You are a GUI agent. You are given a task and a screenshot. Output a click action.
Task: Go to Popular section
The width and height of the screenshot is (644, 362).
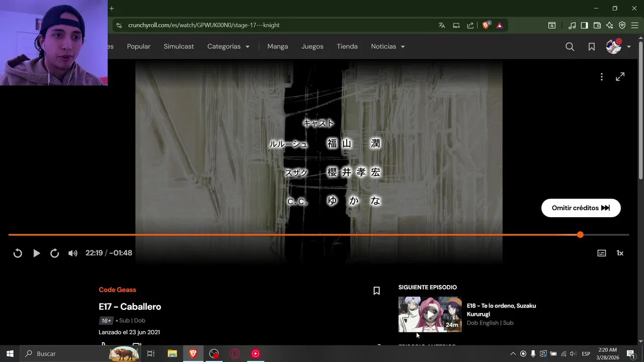138,46
